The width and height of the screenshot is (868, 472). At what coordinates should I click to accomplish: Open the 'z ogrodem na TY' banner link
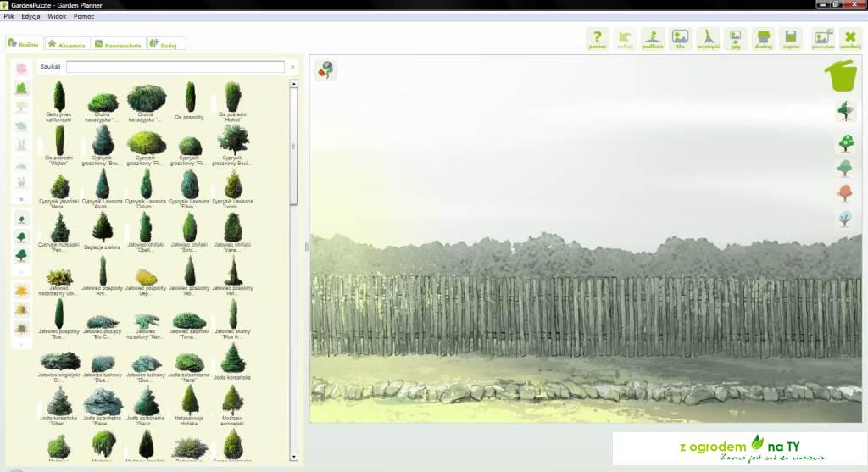point(738,447)
